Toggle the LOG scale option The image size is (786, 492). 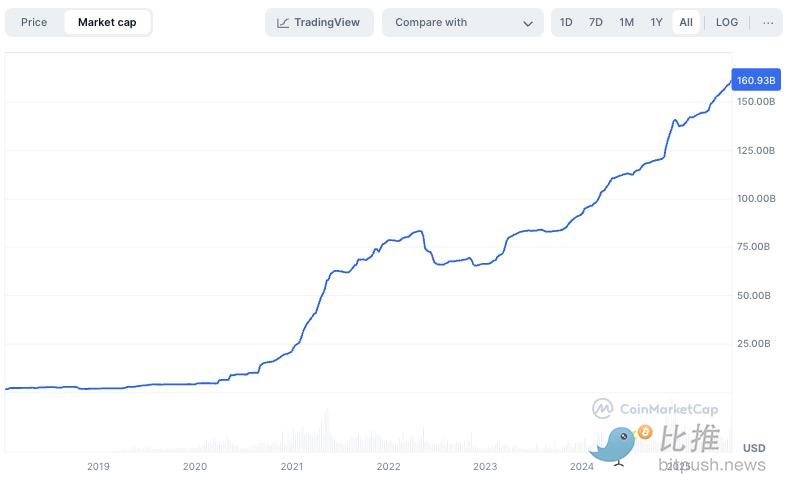727,22
